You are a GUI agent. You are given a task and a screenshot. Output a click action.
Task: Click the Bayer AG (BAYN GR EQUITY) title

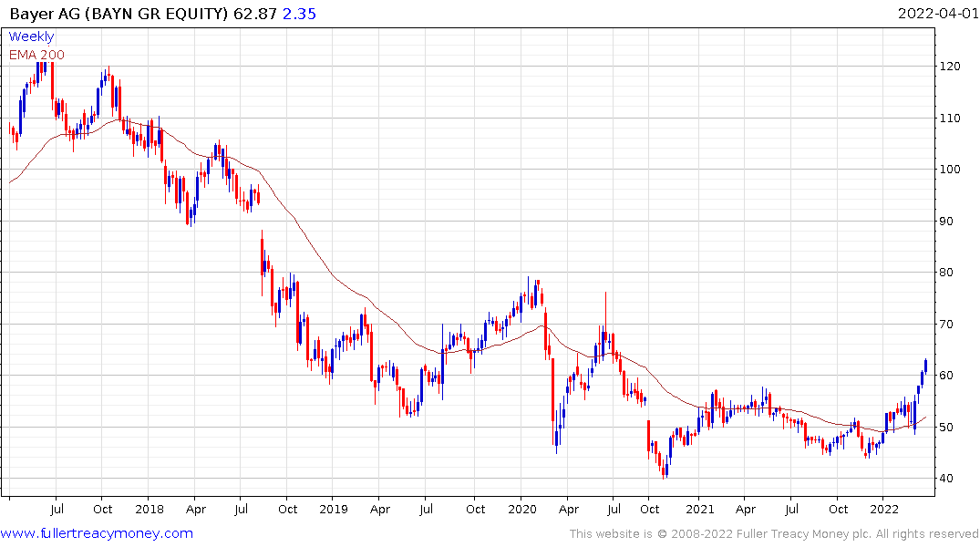point(119,14)
